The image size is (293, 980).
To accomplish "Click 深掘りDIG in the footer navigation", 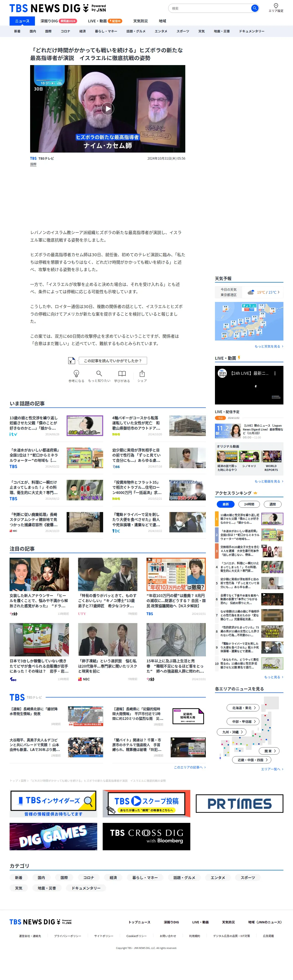I will click(171, 922).
